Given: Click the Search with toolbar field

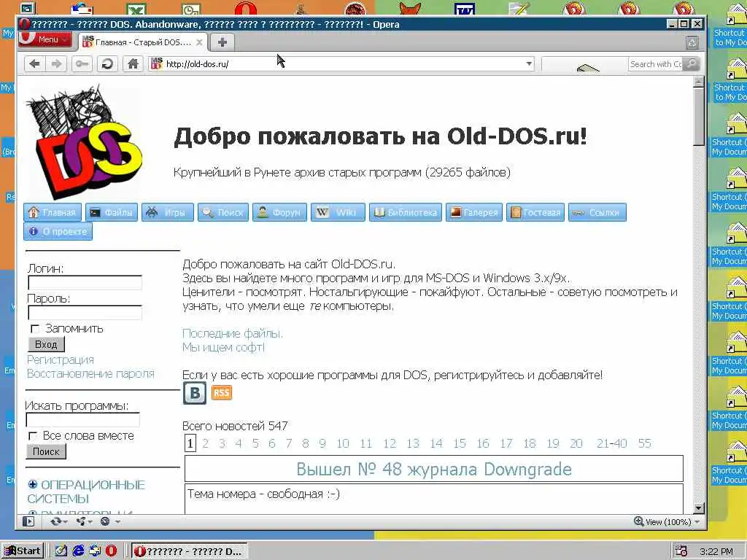Looking at the screenshot, I should tap(656, 64).
